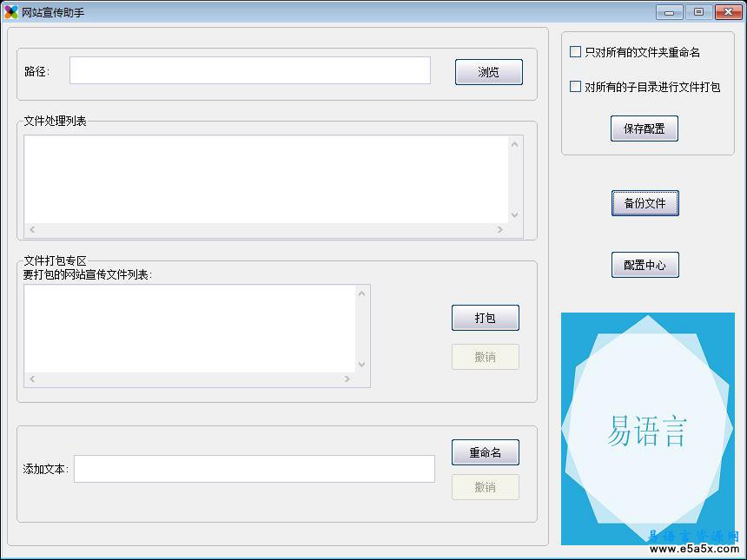The width and height of the screenshot is (747, 560).
Task: Open the 配置中心 button
Action: point(645,265)
